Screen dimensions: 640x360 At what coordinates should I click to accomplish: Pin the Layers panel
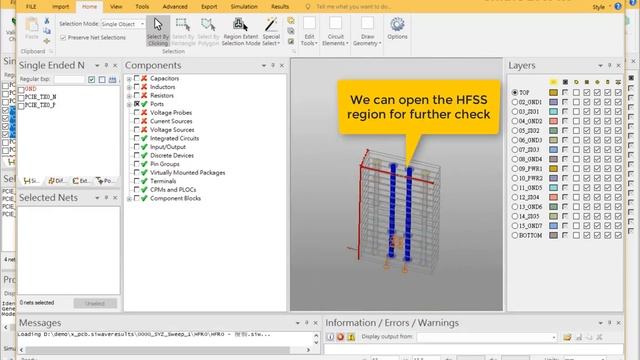pyautogui.click(x=609, y=65)
